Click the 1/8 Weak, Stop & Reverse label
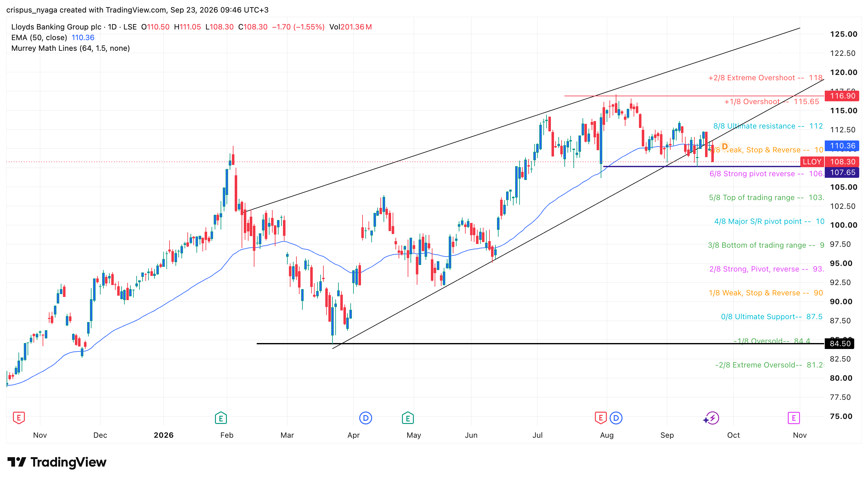This screenshot has height=481, width=868. (x=766, y=293)
